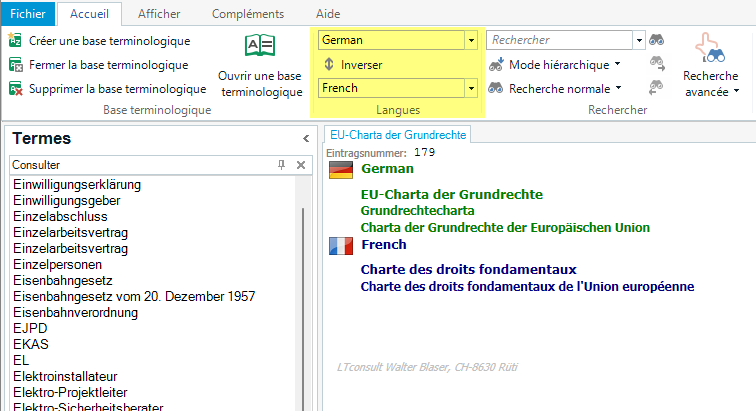Expand the Recherche normale dropdown arrow
Image resolution: width=756 pixels, height=411 pixels.
(618, 88)
